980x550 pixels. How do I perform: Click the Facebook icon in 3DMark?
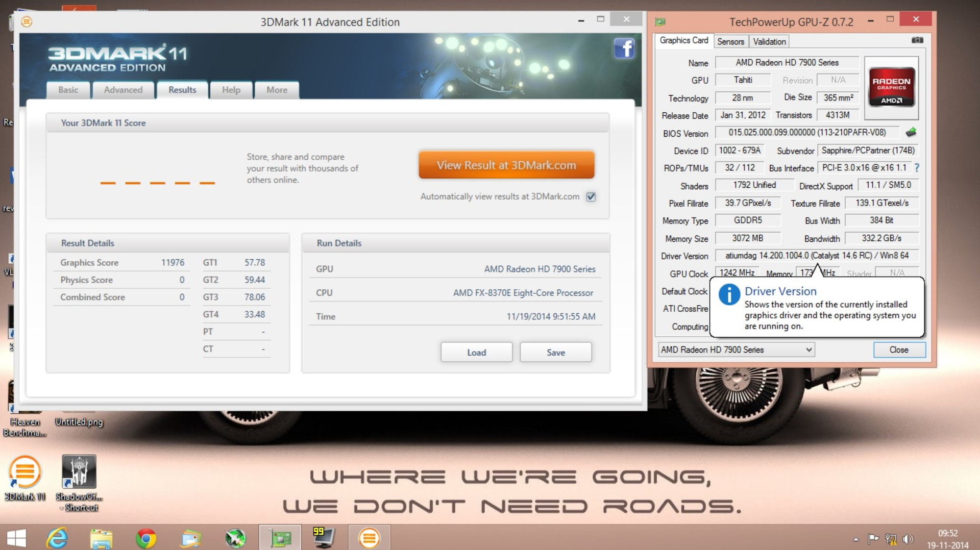pyautogui.click(x=624, y=49)
